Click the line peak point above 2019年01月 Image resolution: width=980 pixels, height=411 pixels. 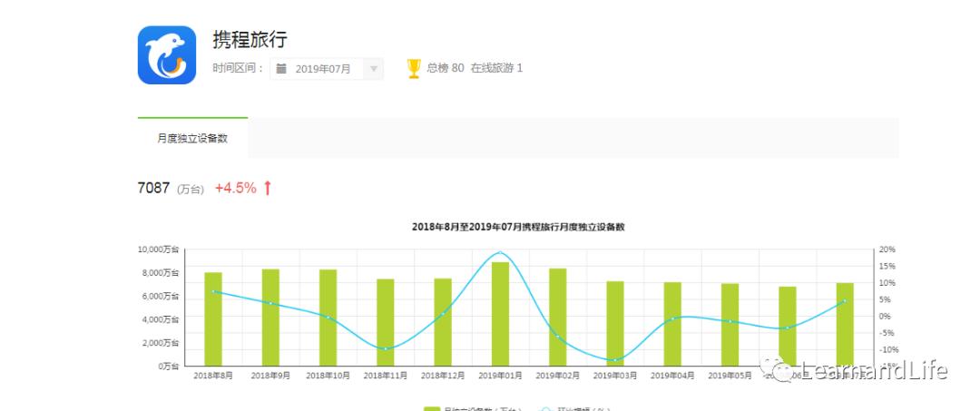(500, 253)
